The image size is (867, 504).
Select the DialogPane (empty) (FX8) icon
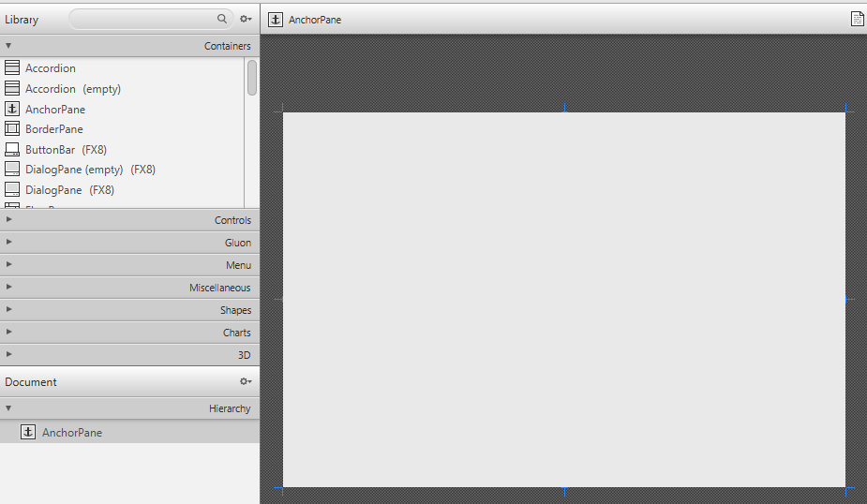(x=12, y=170)
